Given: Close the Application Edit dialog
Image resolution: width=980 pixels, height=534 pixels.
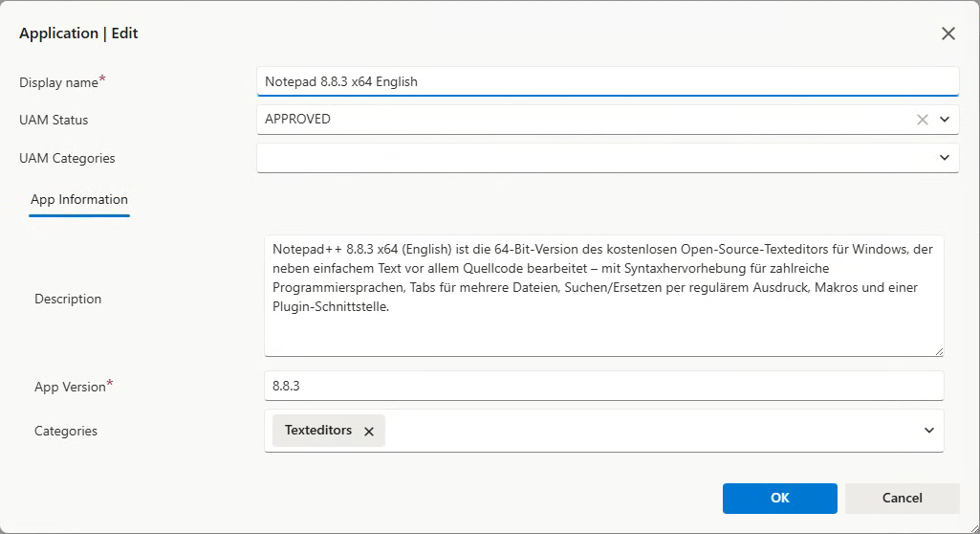Looking at the screenshot, I should 948,33.
